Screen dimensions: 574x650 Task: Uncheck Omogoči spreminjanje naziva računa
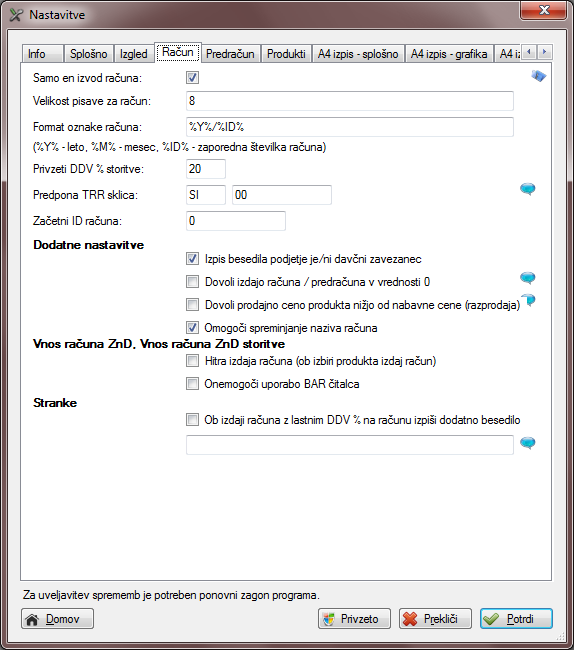point(192,327)
